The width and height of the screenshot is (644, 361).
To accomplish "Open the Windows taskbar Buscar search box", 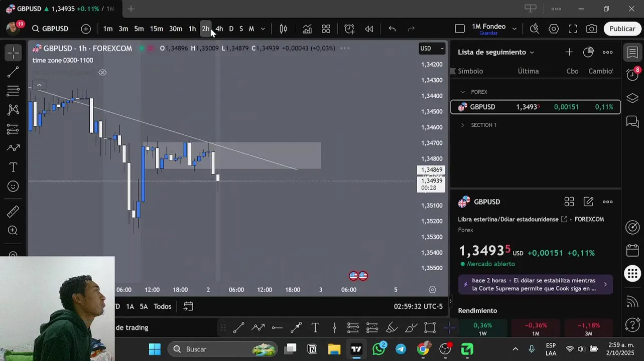I will 223,349.
